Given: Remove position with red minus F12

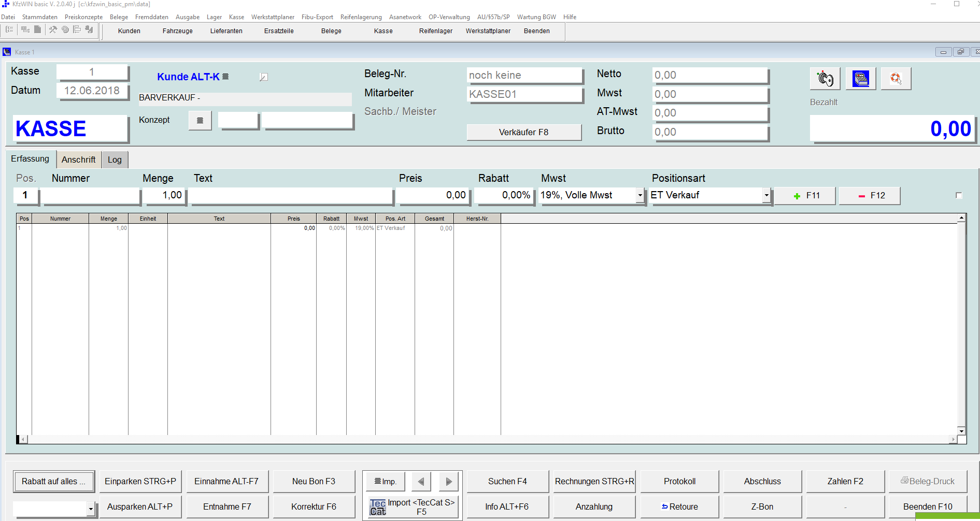Looking at the screenshot, I should tap(870, 196).
